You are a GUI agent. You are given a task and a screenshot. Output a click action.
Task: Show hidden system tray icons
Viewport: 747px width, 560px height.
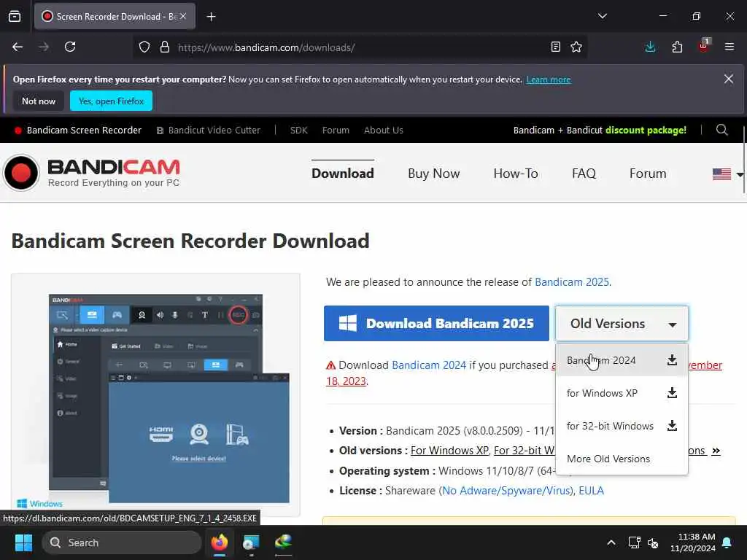[x=611, y=542]
